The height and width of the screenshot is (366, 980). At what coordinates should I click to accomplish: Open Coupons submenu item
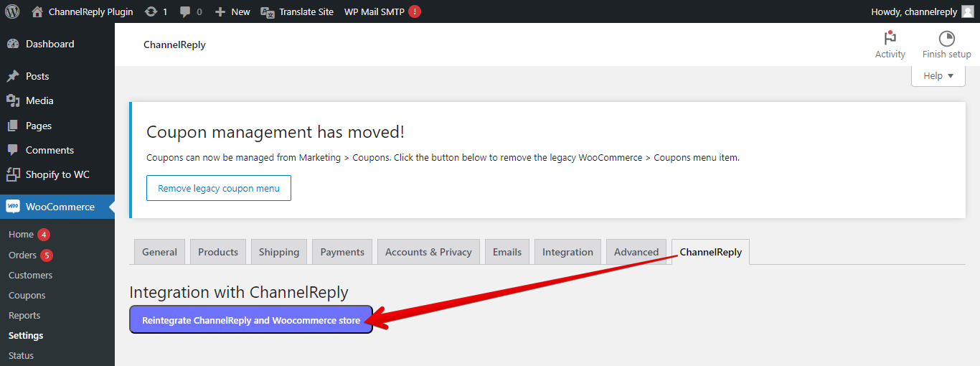click(x=27, y=295)
